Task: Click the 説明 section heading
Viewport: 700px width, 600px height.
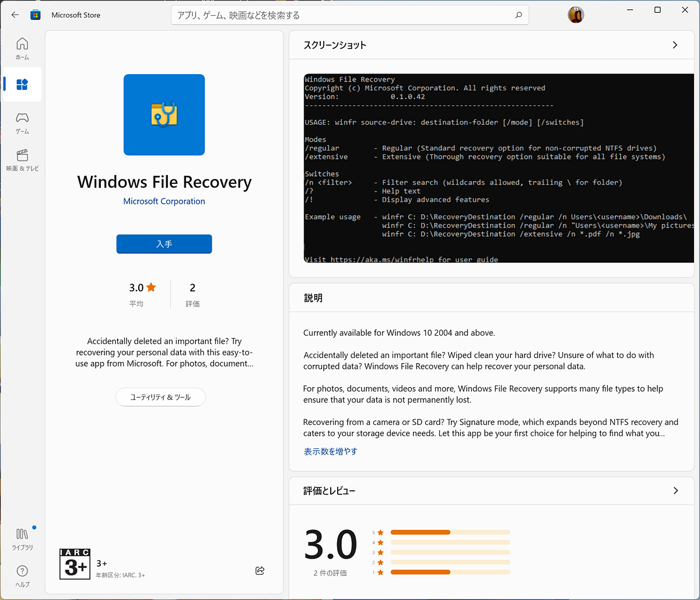Action: pos(313,298)
